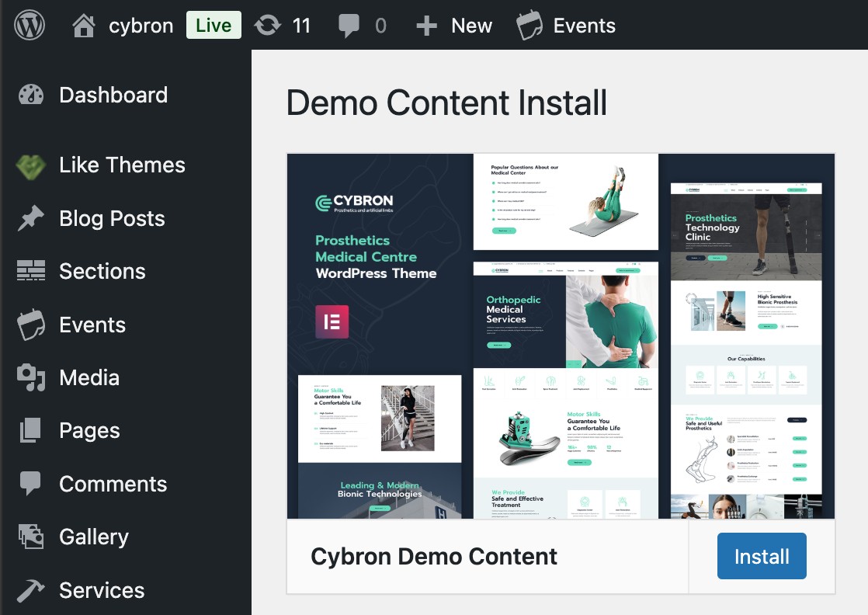Click the Demo Content Install heading
This screenshot has width=868, height=615.
pyautogui.click(x=446, y=103)
